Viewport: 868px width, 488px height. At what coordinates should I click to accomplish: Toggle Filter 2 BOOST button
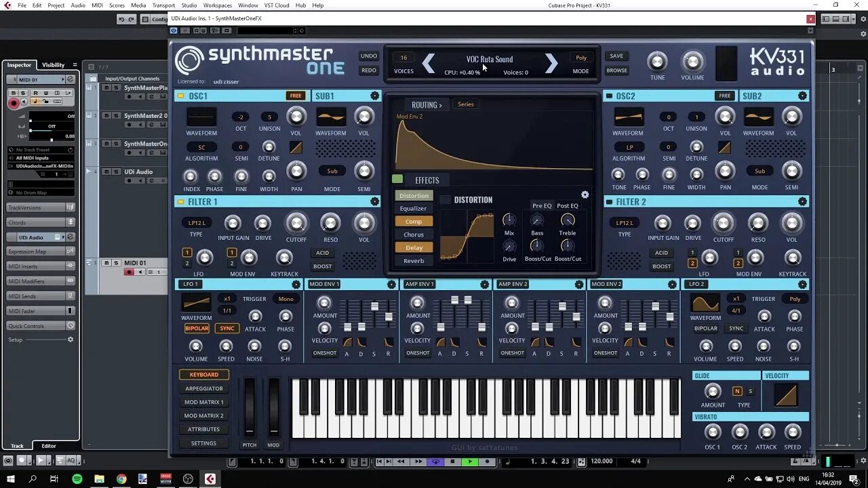click(661, 266)
